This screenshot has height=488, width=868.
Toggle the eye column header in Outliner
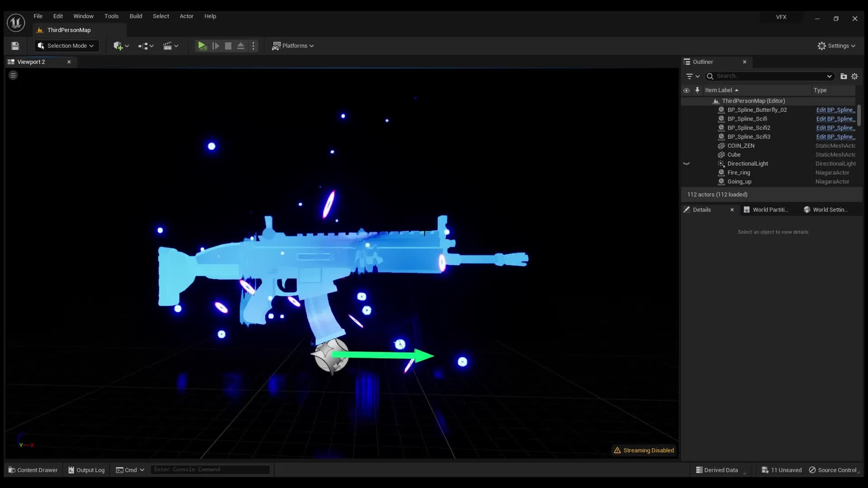(686, 90)
